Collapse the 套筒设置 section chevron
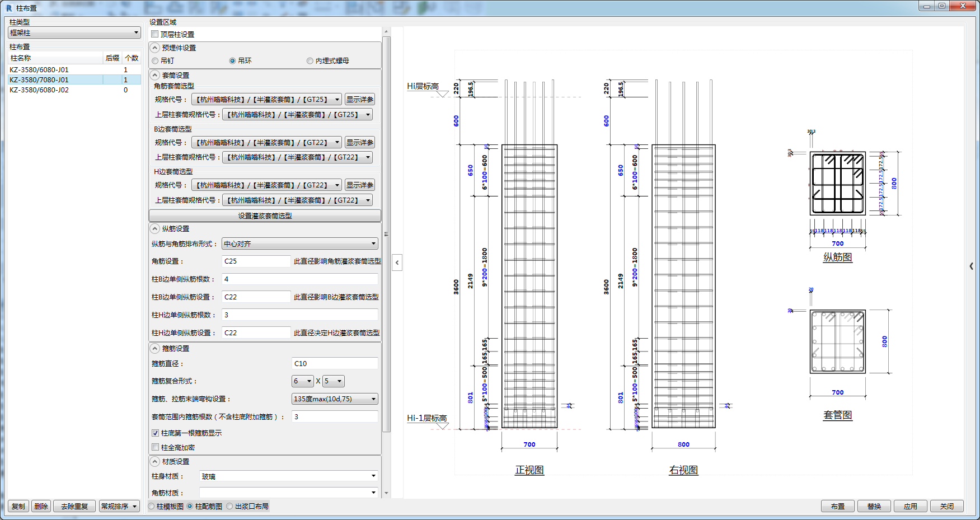 tap(155, 75)
